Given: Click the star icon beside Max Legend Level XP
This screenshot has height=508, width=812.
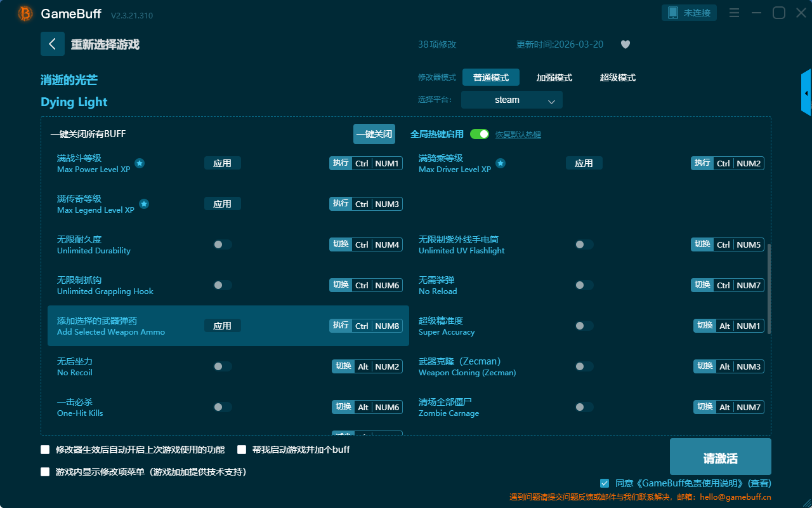Looking at the screenshot, I should pos(144,204).
